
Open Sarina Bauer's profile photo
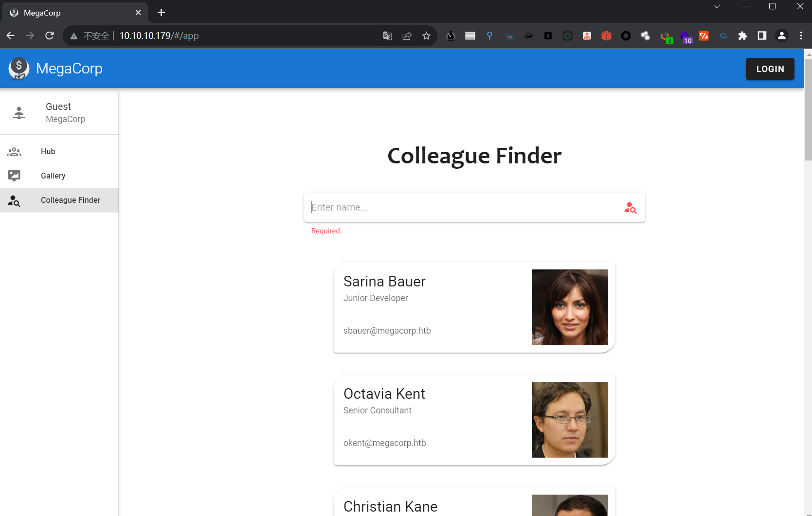[x=570, y=307]
